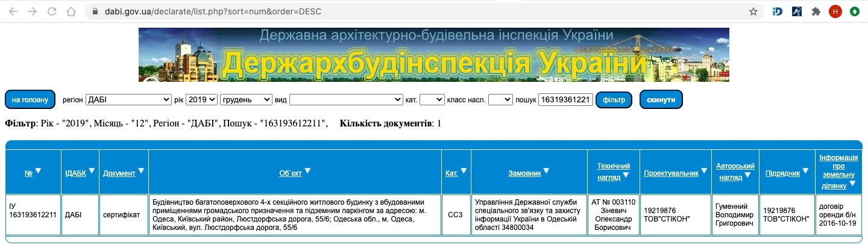Image resolution: width=868 pixels, height=245 pixels.
Task: Select the сертифікат document cell
Action: 124,214
